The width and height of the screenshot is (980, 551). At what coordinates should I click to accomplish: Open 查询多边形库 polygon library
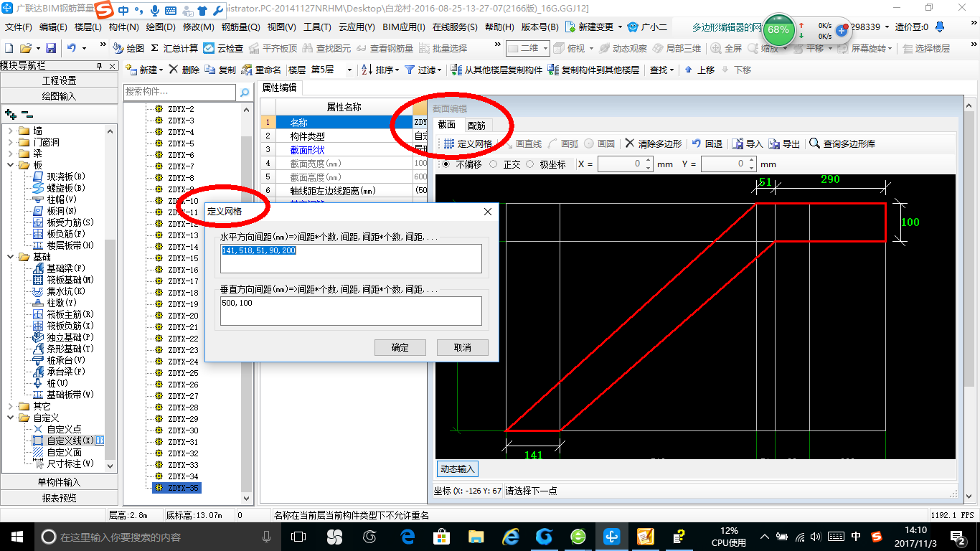pos(842,143)
